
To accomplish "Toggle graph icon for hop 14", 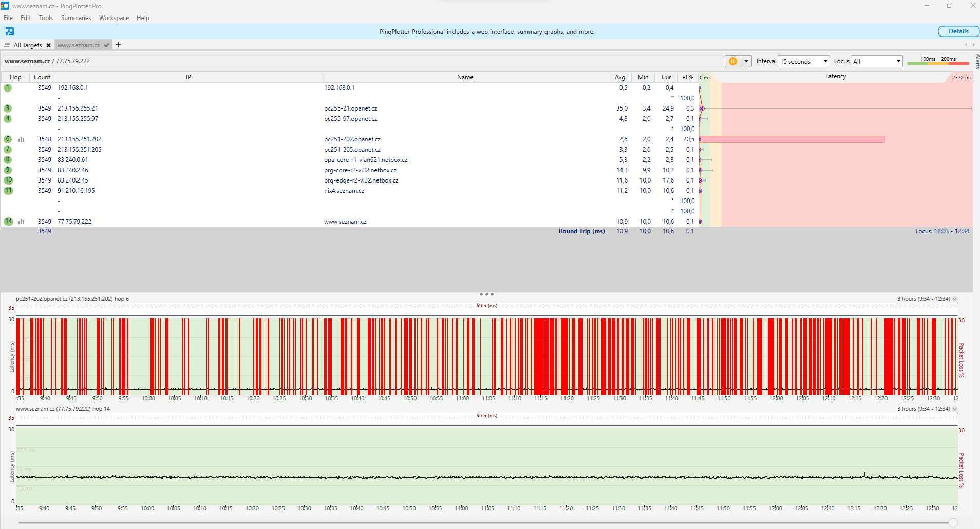I will (x=22, y=222).
